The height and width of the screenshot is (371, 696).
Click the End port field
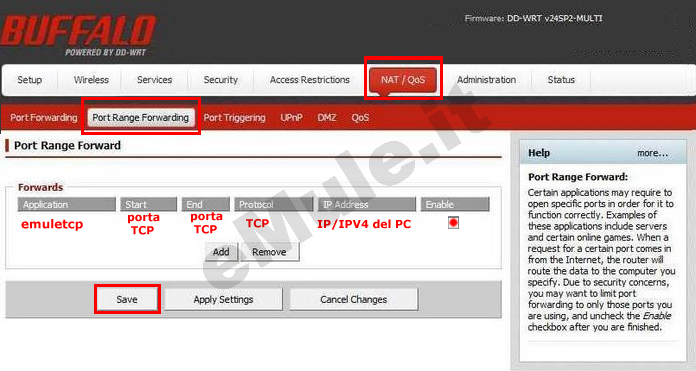(206, 223)
